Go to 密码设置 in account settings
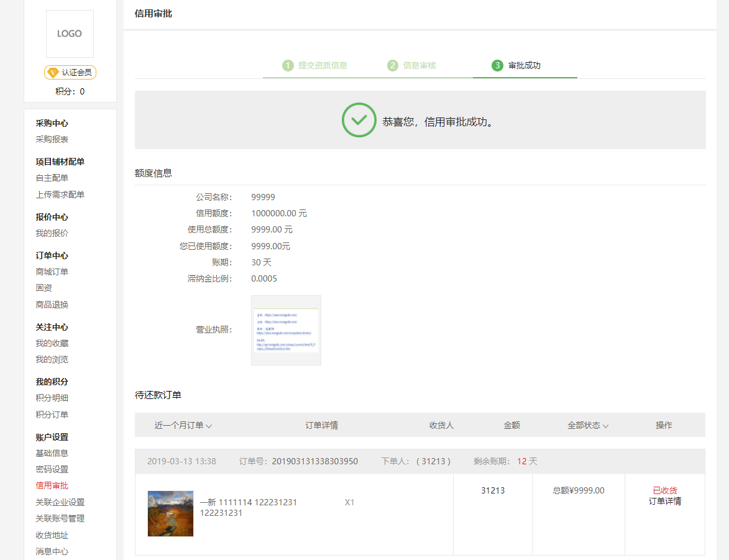 click(x=52, y=469)
